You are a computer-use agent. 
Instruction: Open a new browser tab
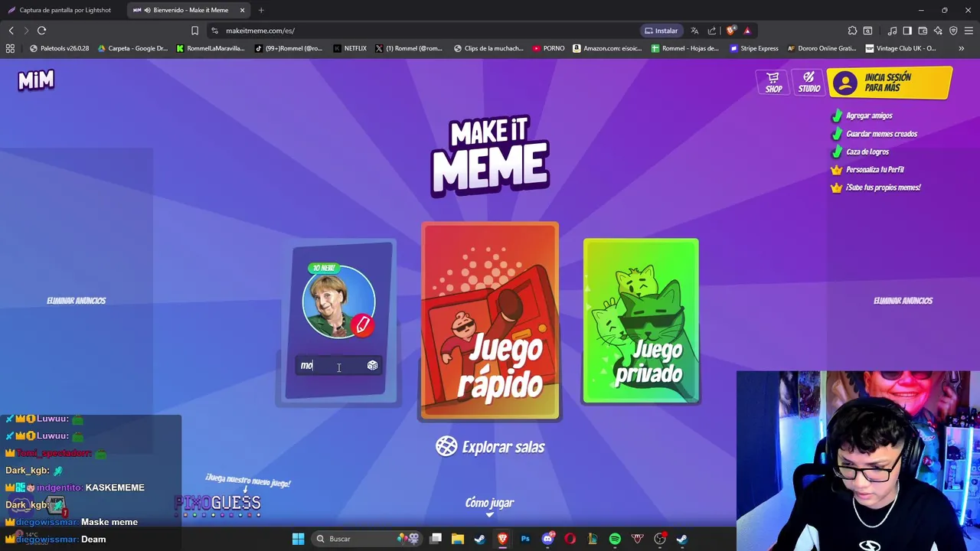pyautogui.click(x=261, y=10)
